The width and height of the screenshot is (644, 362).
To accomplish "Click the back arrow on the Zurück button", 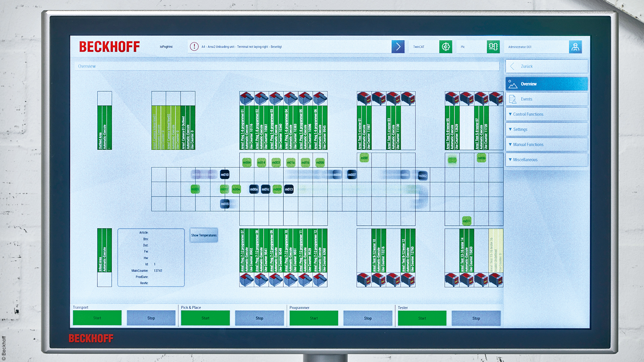I will pos(513,66).
